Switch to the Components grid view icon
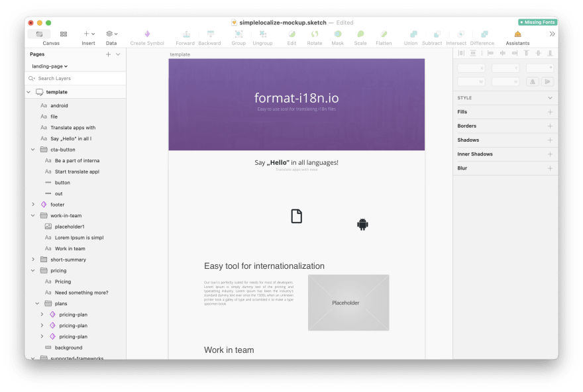Screen dimensions: 583x392 [x=64, y=34]
